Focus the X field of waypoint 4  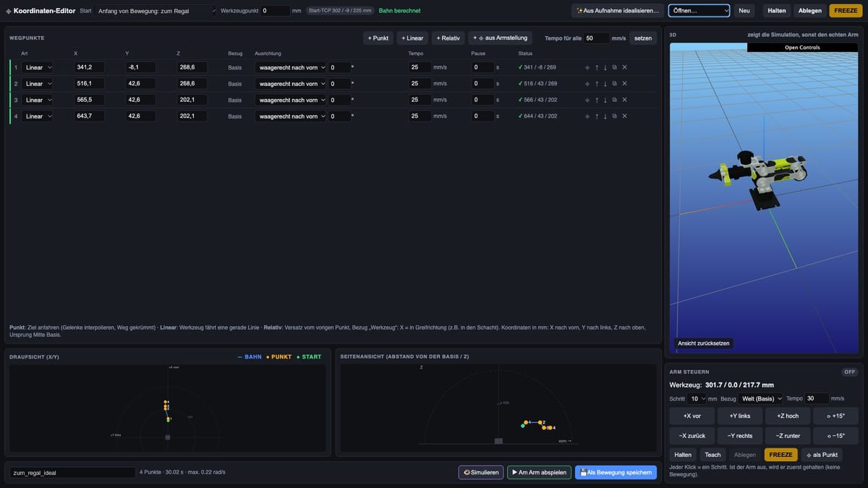click(x=89, y=116)
